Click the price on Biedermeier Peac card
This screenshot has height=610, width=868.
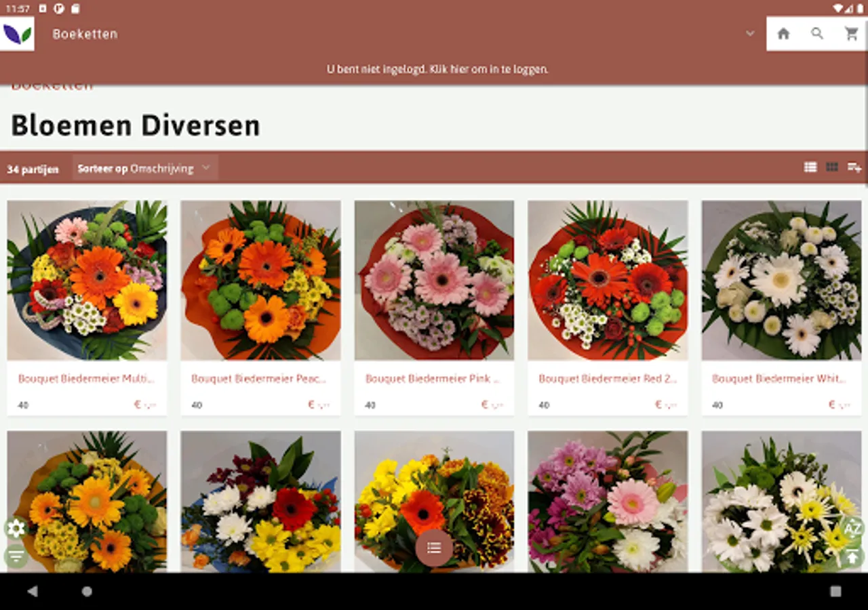(319, 405)
